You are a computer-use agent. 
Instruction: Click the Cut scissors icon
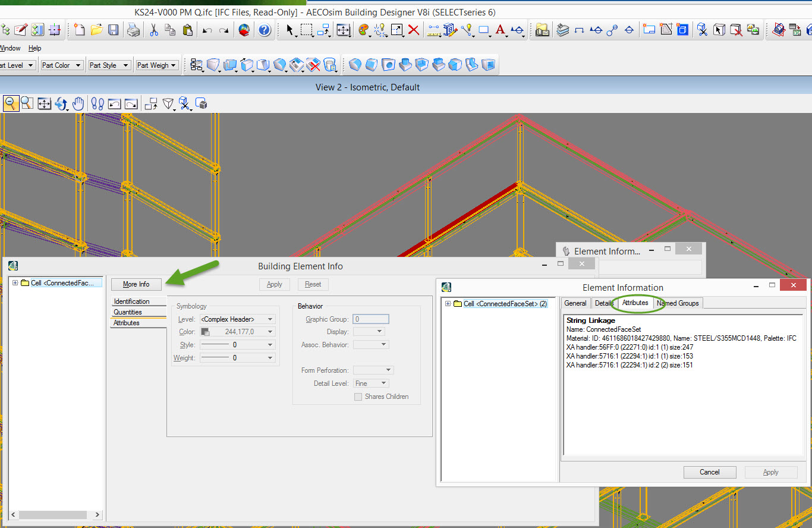pos(153,30)
